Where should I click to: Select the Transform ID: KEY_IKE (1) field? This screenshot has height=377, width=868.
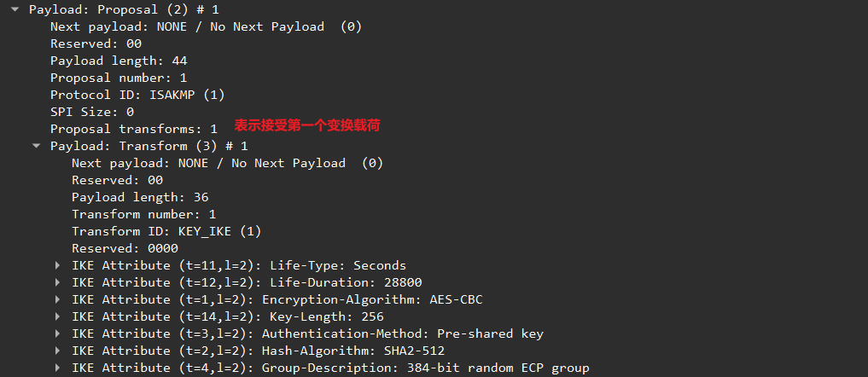[166, 231]
